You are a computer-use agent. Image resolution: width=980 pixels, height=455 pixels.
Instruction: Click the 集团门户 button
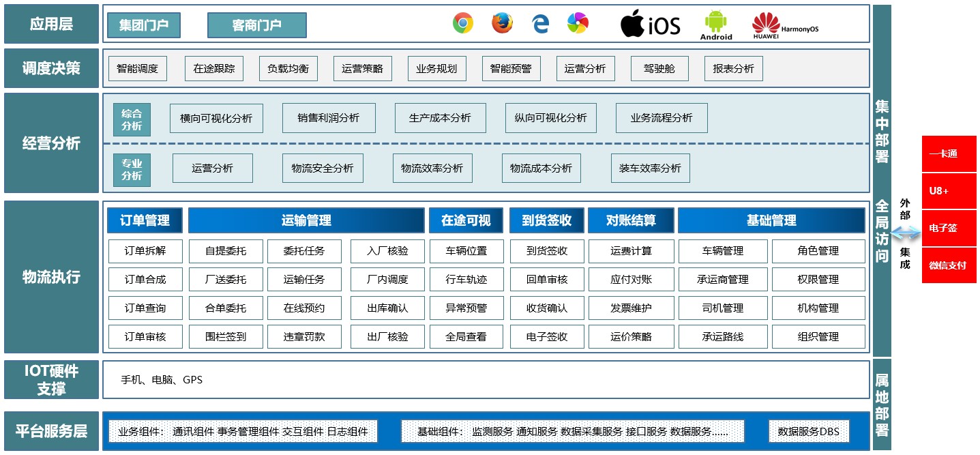pyautogui.click(x=143, y=25)
